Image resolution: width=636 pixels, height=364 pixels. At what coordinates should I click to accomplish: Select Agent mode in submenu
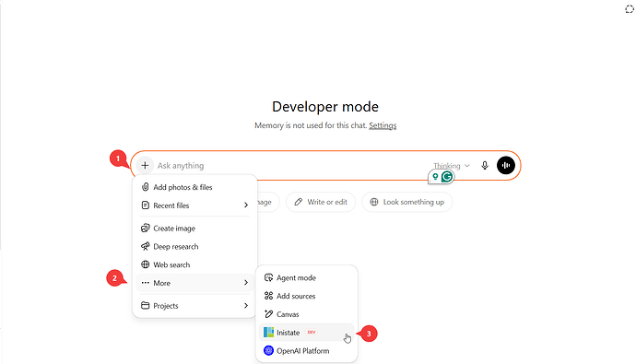(x=307, y=277)
